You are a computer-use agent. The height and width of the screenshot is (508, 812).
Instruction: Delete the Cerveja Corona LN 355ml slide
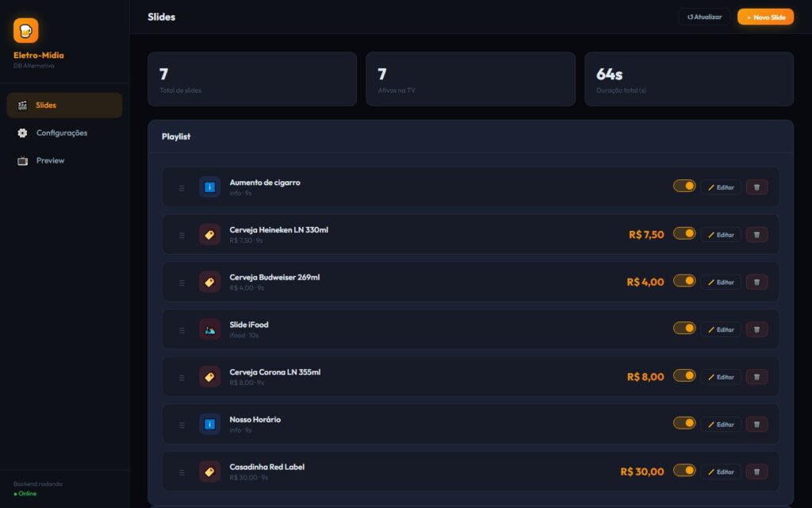coord(756,377)
